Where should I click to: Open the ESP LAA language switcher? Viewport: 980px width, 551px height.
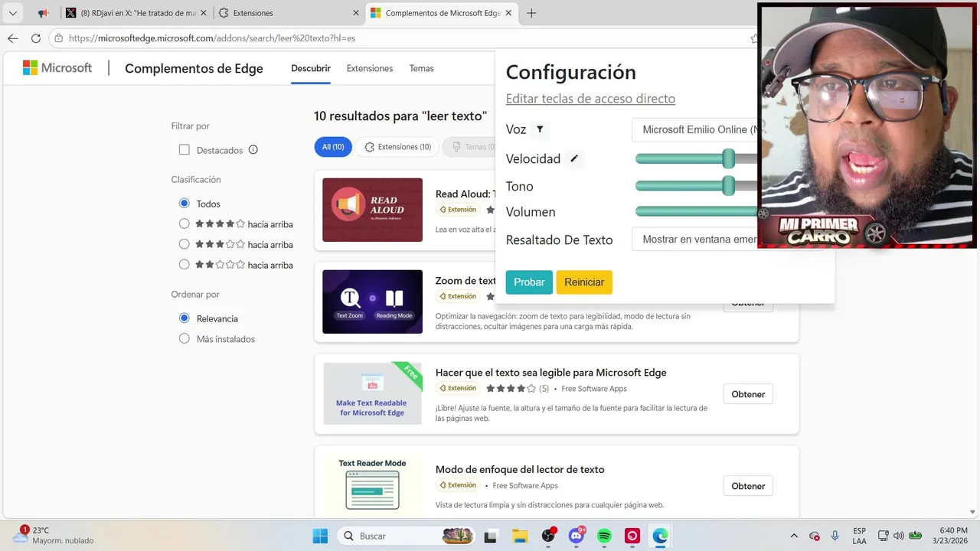(860, 536)
